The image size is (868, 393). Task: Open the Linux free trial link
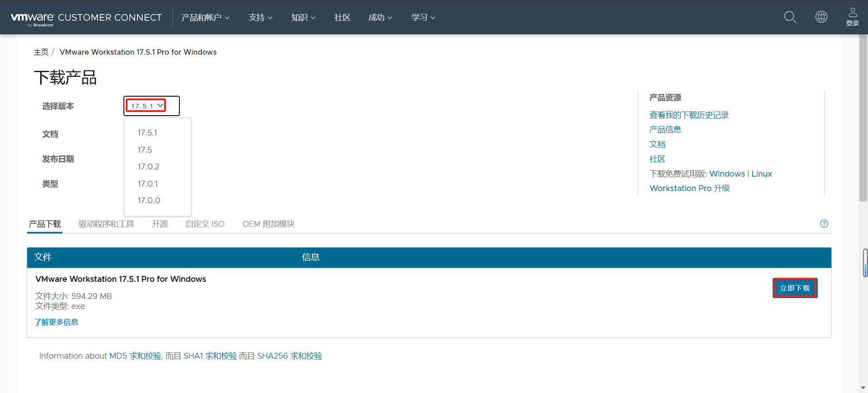tap(761, 174)
